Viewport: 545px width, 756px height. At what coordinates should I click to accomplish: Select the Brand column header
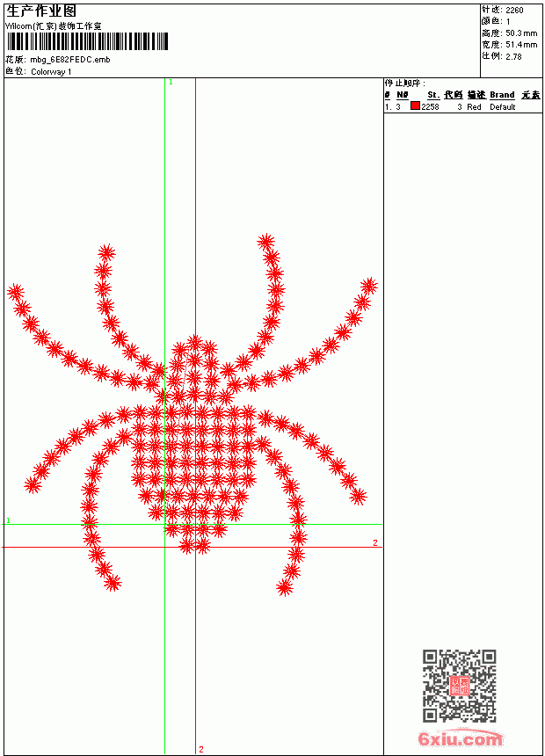click(x=502, y=95)
